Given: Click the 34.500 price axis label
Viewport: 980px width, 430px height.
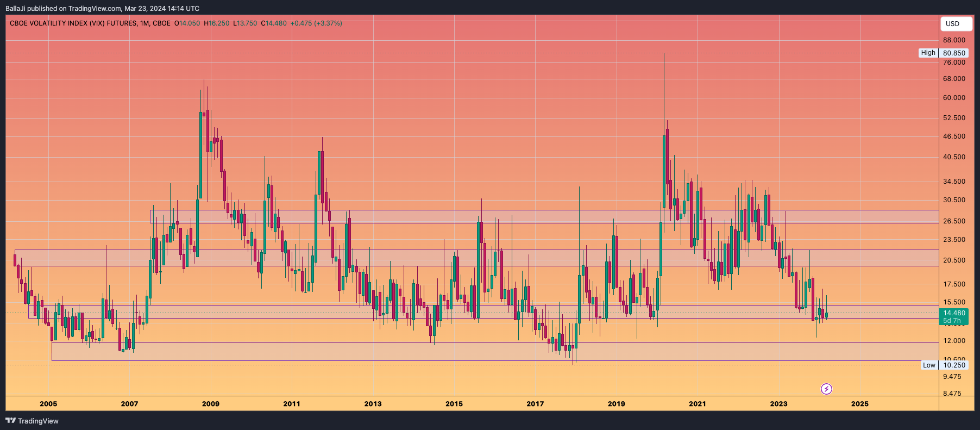Looking at the screenshot, I should coord(954,182).
